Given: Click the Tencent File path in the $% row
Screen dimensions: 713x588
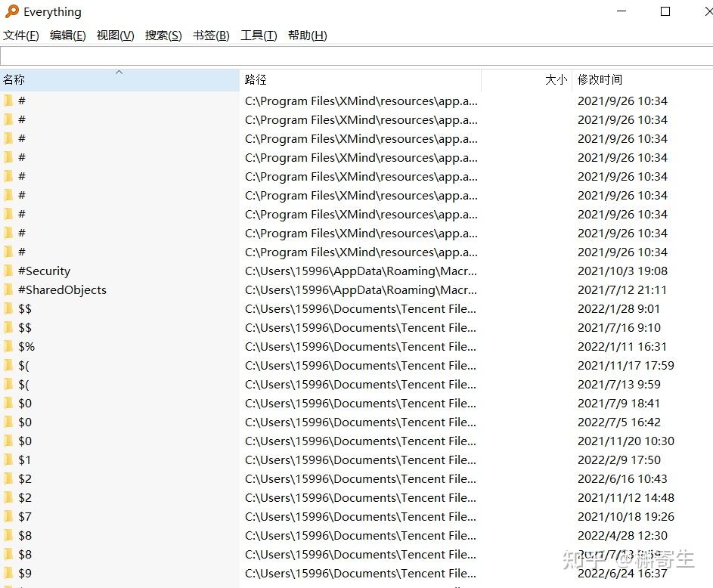Looking at the screenshot, I should (360, 347).
